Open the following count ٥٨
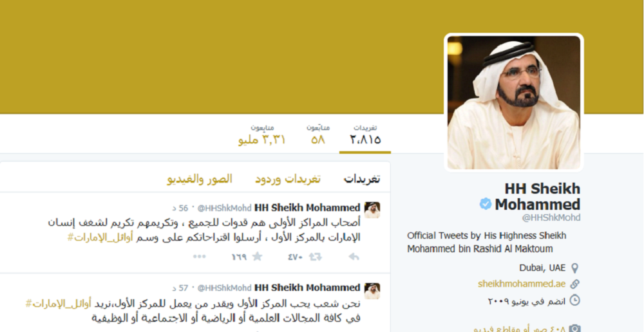The image size is (644, 332). click(318, 135)
